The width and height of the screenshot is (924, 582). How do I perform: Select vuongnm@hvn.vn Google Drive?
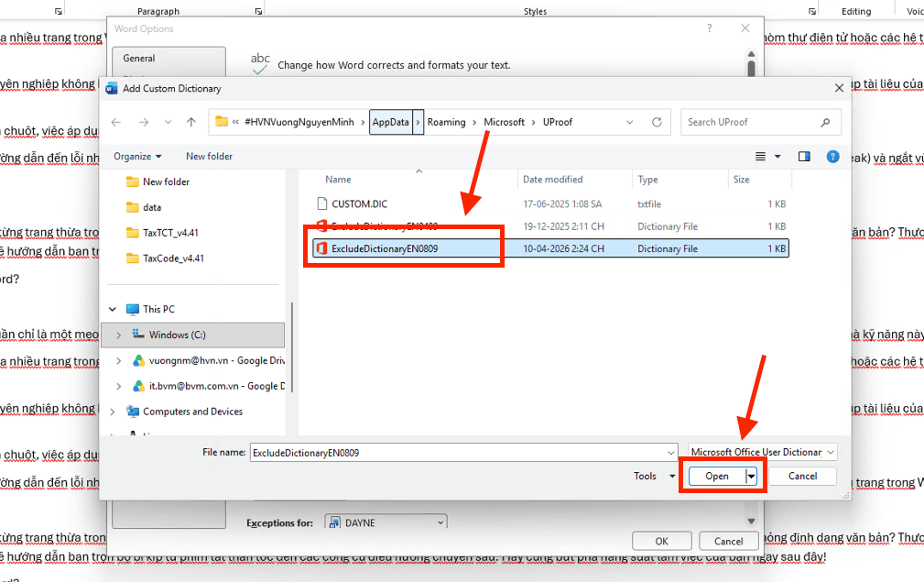tap(217, 360)
